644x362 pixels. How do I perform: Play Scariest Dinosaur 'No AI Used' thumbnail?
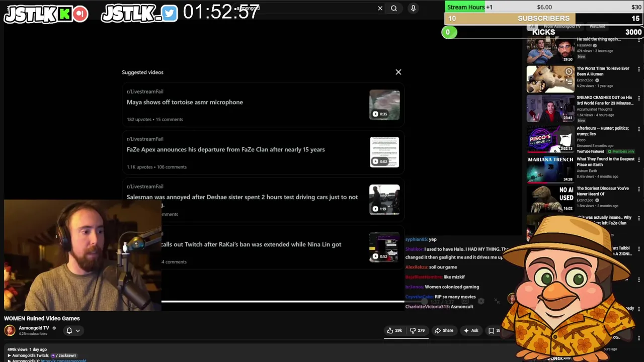(x=550, y=198)
